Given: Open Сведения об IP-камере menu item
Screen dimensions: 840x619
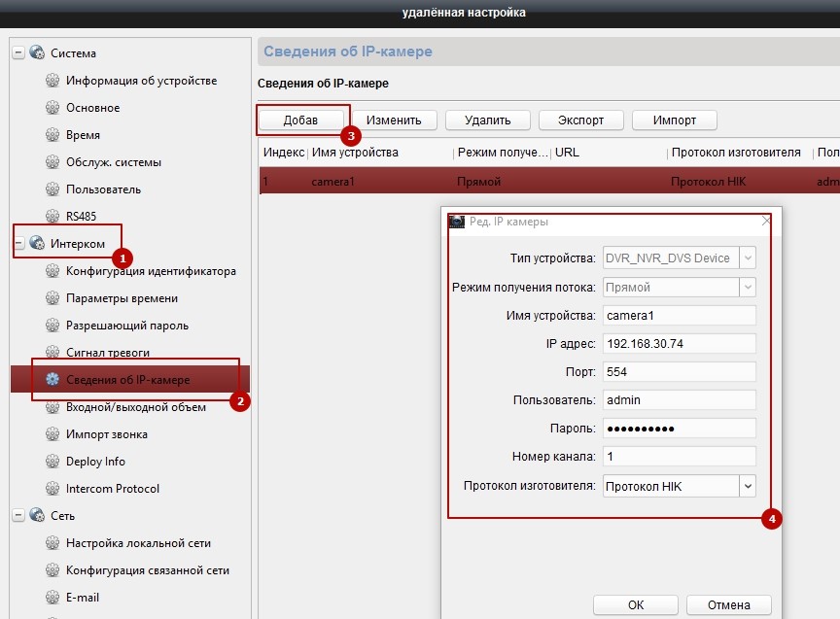Looking at the screenshot, I should [127, 380].
